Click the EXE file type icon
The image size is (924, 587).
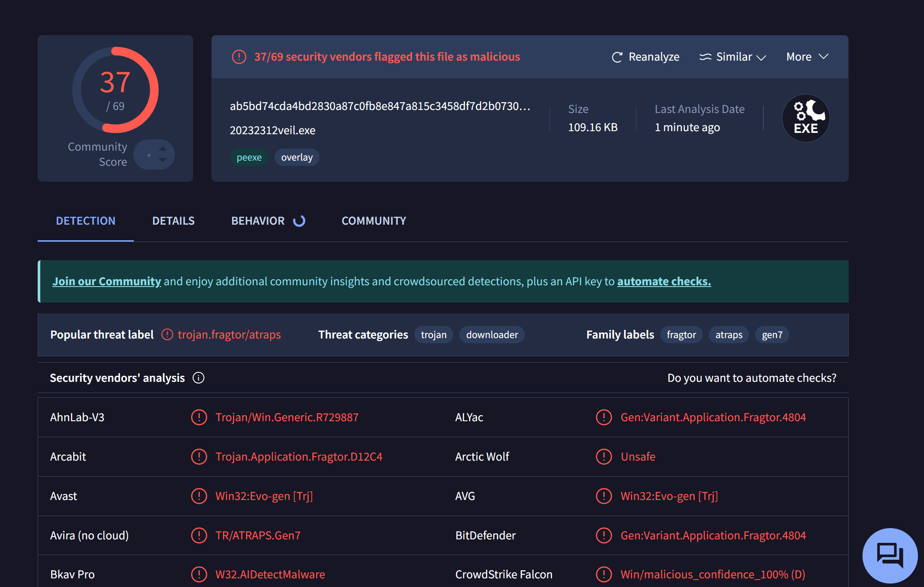[805, 118]
